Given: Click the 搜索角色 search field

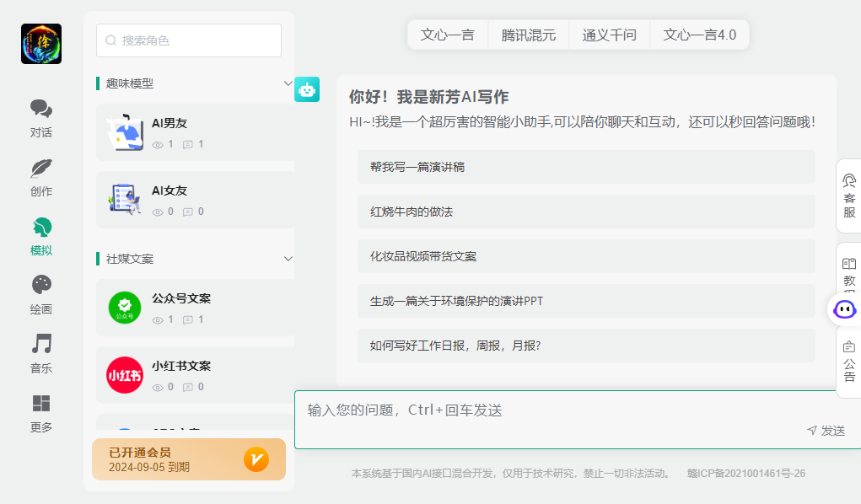Looking at the screenshot, I should click(189, 40).
